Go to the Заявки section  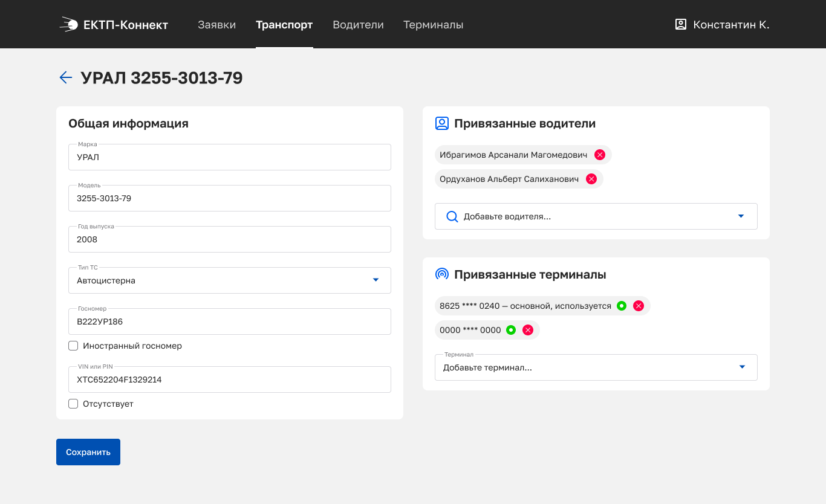[x=217, y=25]
